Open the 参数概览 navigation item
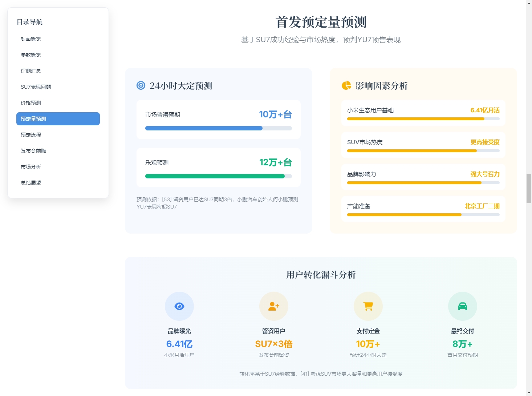532x396 pixels. [x=58, y=55]
